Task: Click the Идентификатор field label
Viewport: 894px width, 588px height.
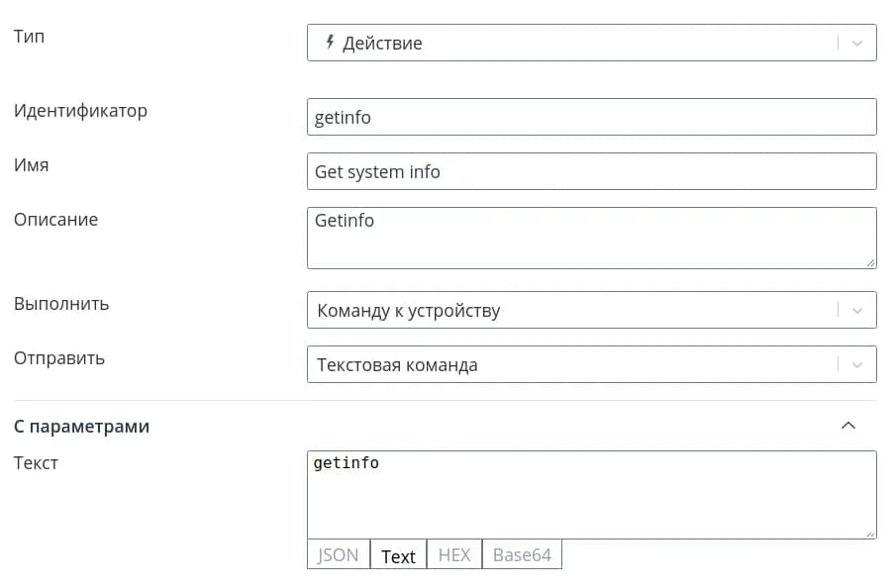Action: point(80,110)
